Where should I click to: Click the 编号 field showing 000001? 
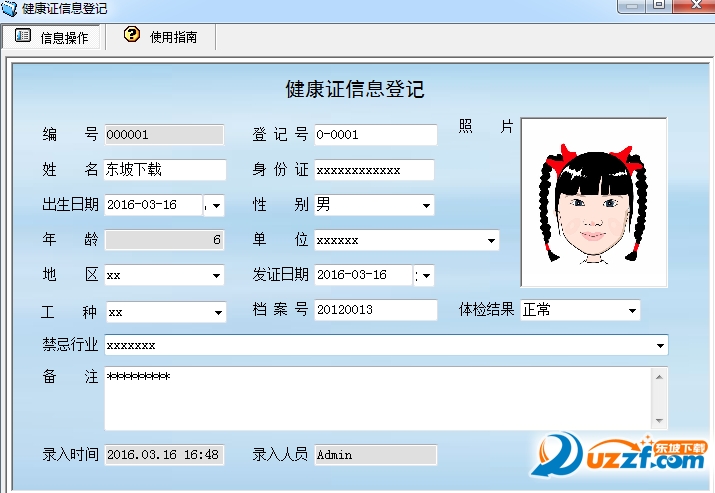click(x=164, y=135)
